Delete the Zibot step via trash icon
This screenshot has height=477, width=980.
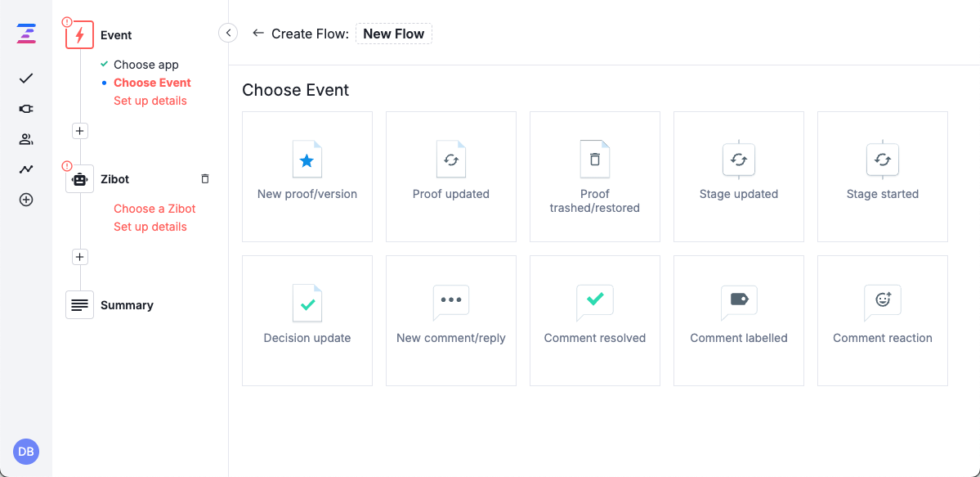pos(204,178)
